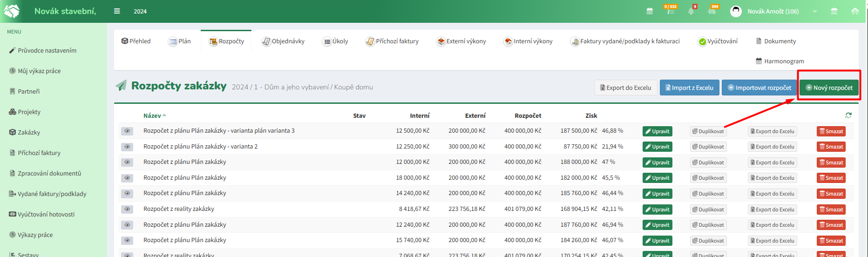Screen dimensions: 868x257
Task: Open the Externí výkony tab
Action: pyautogui.click(x=461, y=41)
